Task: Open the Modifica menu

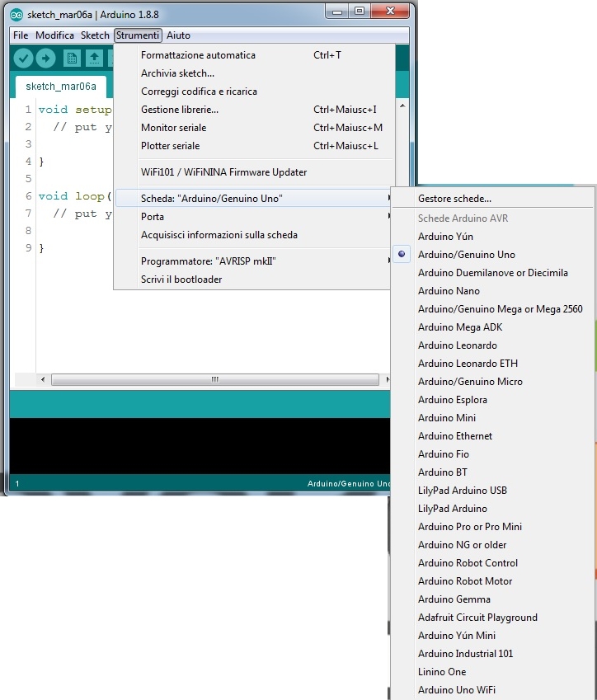Action: click(x=54, y=35)
